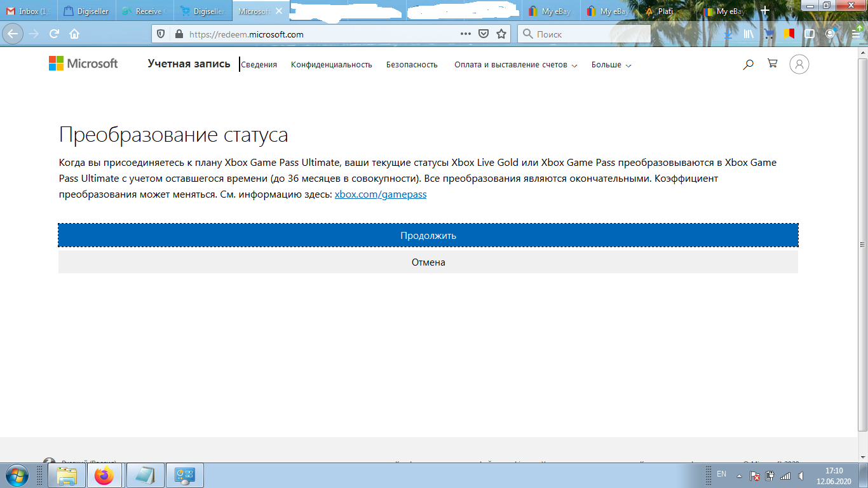Screen dimensions: 868x488
Task: Show hidden system tray icons
Action: coord(739,475)
